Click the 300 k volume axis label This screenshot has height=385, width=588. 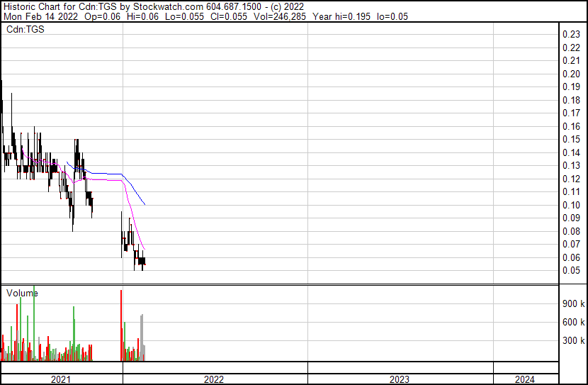click(x=572, y=340)
